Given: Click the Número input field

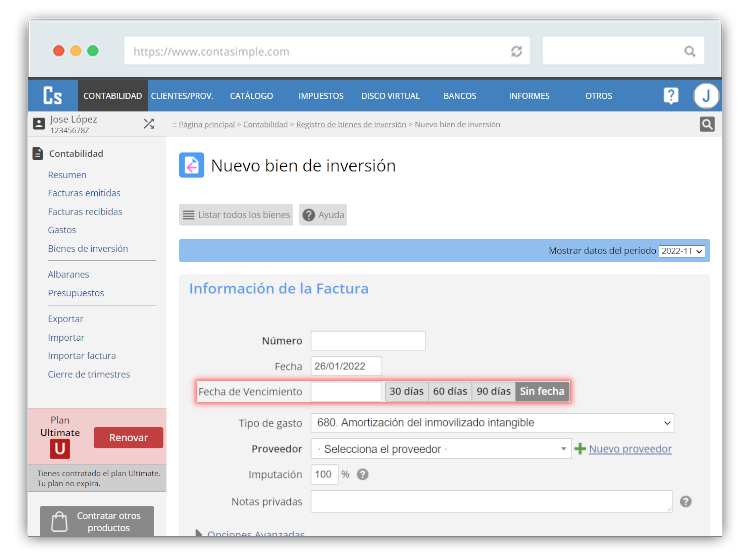Looking at the screenshot, I should (x=368, y=341).
